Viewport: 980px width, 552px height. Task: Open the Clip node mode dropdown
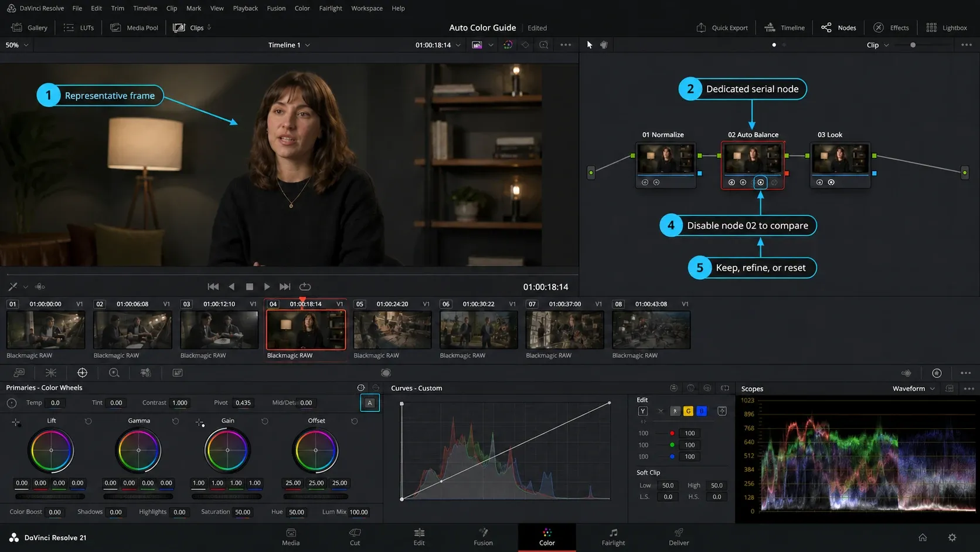pos(877,45)
